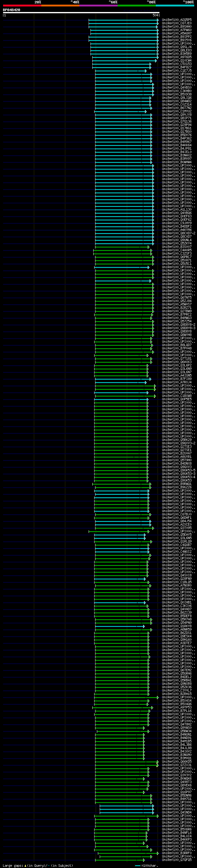
Task: Open hit UniRef100_Q6PBC7
Action: [x=177, y=257]
